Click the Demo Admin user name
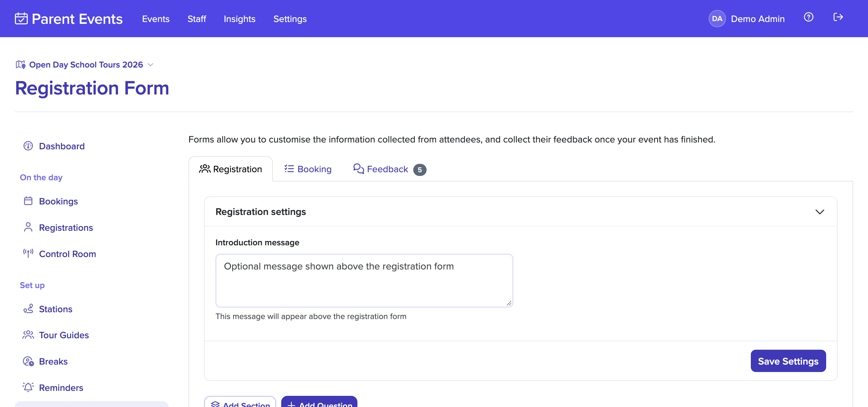This screenshot has width=868, height=407. (758, 19)
